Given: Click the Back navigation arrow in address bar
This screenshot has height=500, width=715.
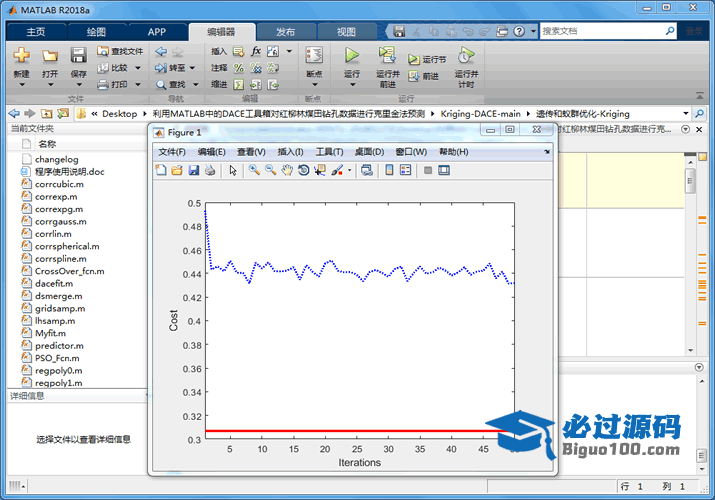Looking at the screenshot, I should coord(15,113).
